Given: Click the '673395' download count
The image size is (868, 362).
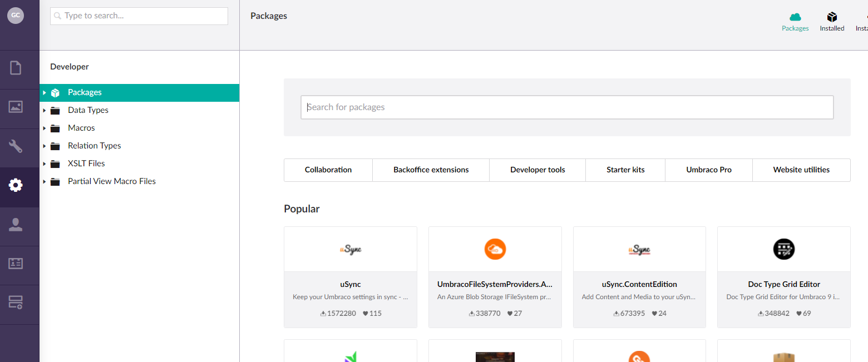Looking at the screenshot, I should click(632, 314).
